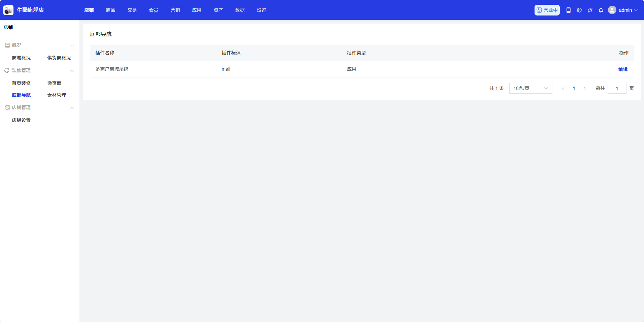Image resolution: width=644 pixels, height=322 pixels.
Task: Click the 店铺 sidebar heading
Action: click(x=8, y=27)
